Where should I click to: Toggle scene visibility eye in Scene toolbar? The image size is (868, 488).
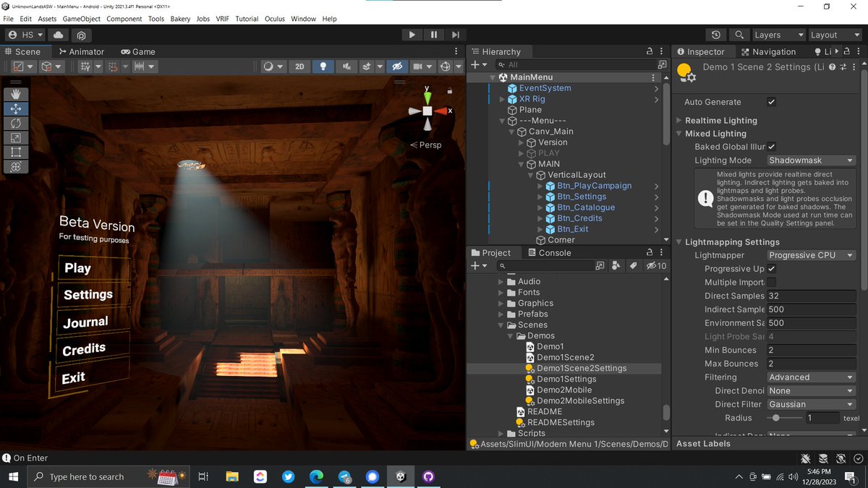pos(396,67)
